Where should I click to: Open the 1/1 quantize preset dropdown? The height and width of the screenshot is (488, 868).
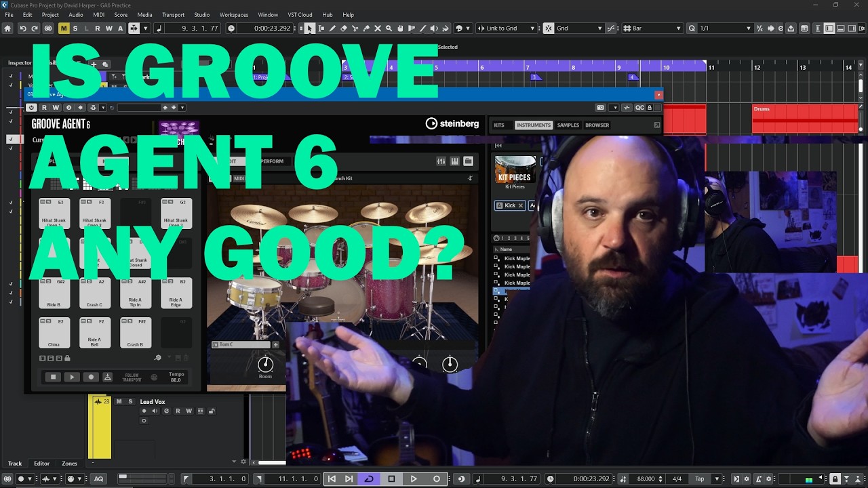pos(749,28)
